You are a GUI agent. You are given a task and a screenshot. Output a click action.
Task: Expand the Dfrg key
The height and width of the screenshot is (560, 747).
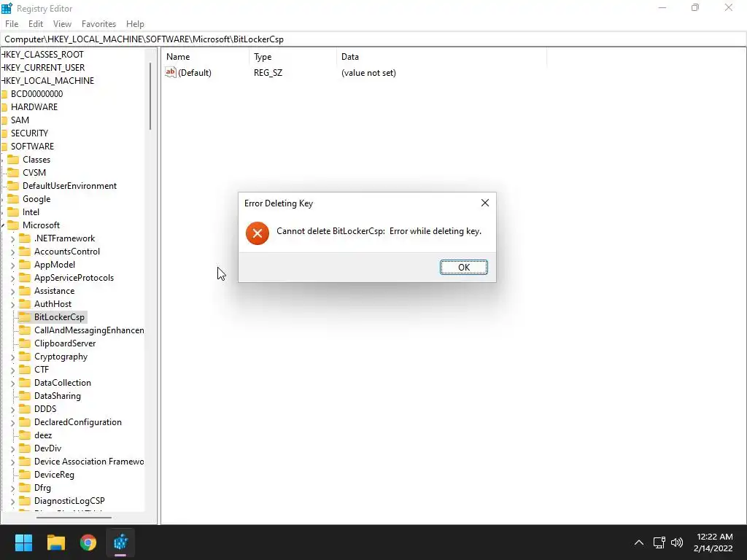[13, 488]
